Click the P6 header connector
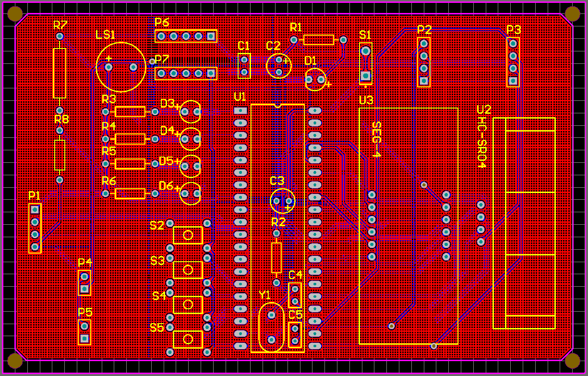Screen dimensions: 588x376 186,36
